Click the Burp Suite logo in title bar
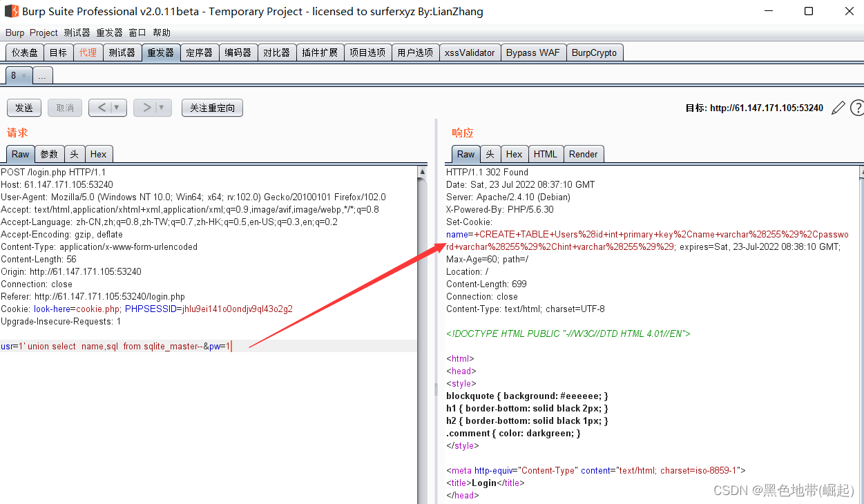The image size is (864, 504). pyautogui.click(x=12, y=11)
